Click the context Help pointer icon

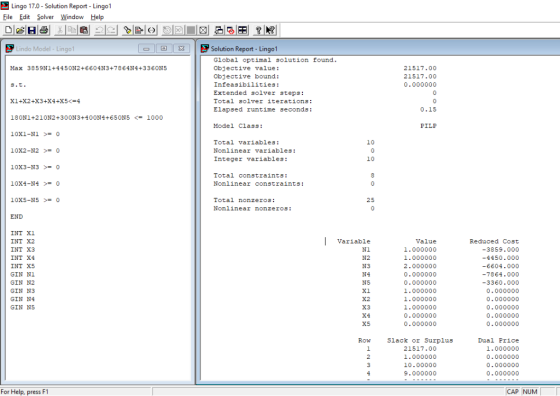point(271,30)
